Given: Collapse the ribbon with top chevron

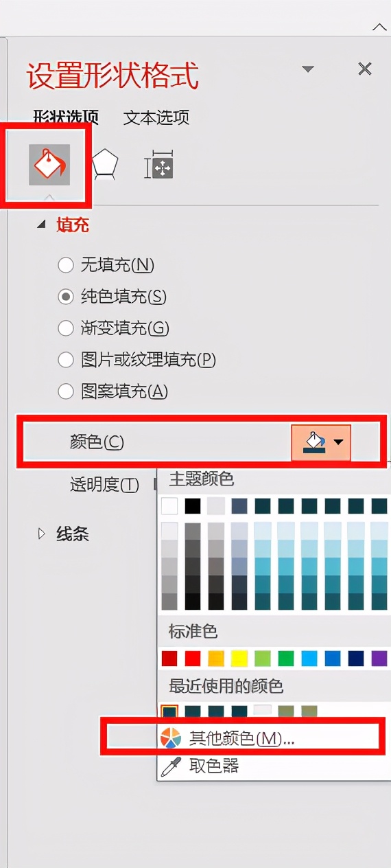Looking at the screenshot, I should coord(379,27).
